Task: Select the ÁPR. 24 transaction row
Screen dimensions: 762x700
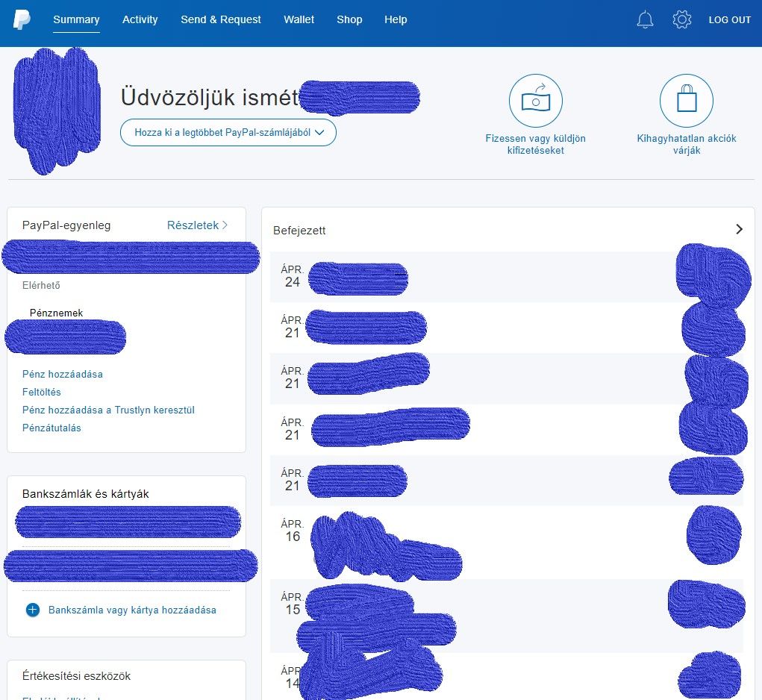Action: pyautogui.click(x=506, y=277)
